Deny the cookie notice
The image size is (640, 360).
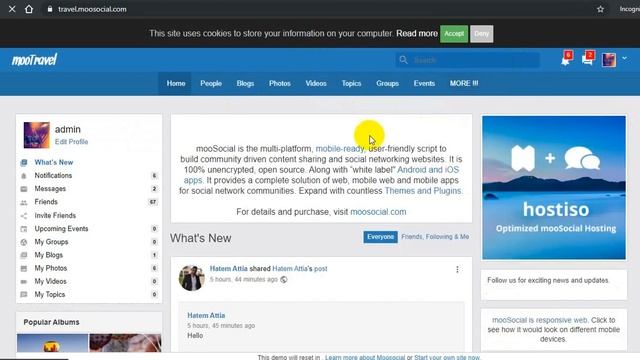[x=482, y=34]
